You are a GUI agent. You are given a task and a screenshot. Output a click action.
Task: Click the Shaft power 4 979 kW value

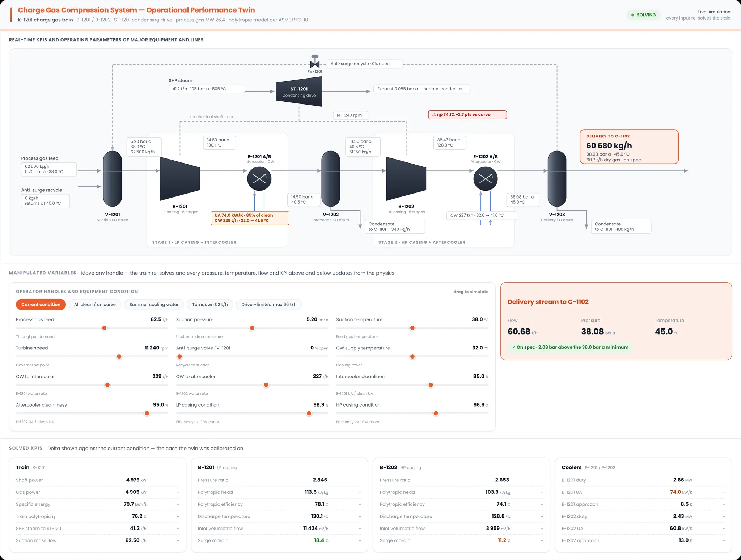[x=136, y=480]
